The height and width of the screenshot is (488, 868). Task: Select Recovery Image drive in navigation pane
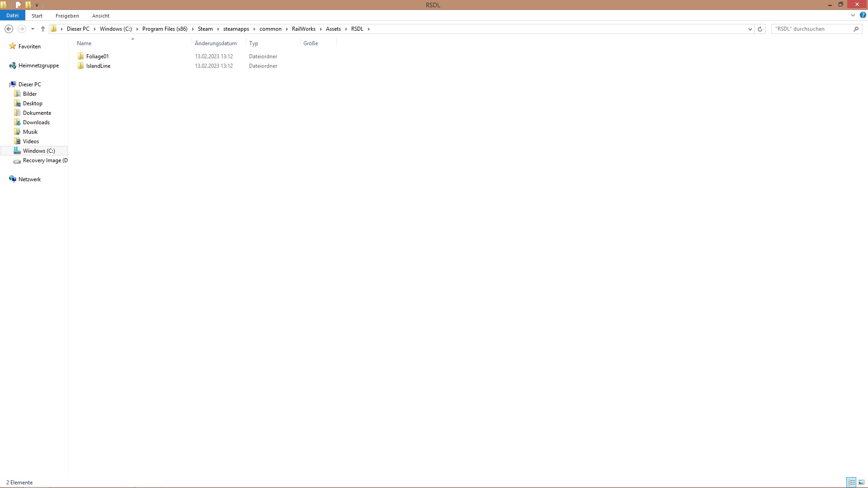tap(45, 160)
